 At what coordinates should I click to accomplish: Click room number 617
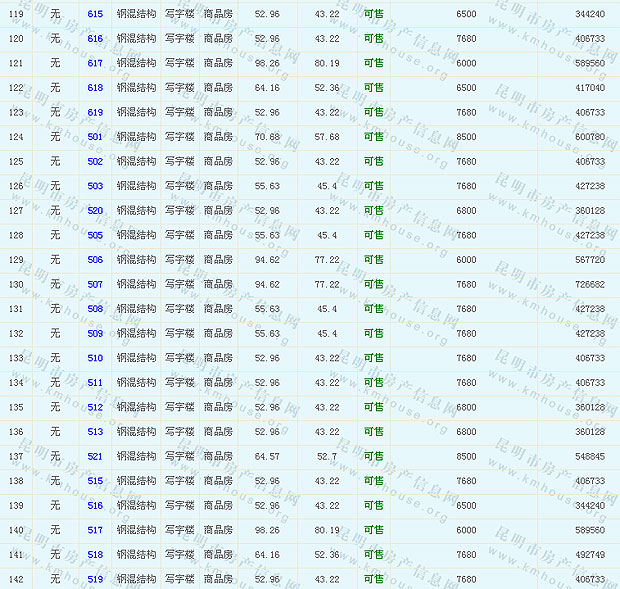coord(95,63)
